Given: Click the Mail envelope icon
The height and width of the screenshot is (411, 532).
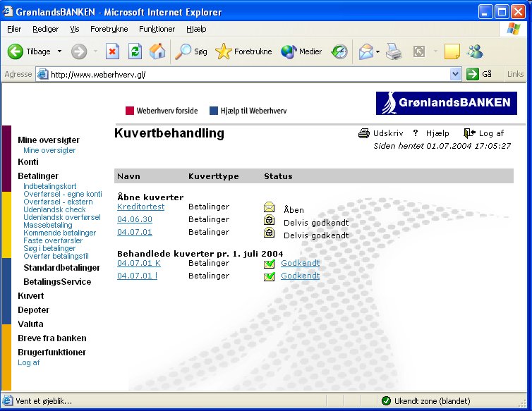Looking at the screenshot, I should [365, 51].
